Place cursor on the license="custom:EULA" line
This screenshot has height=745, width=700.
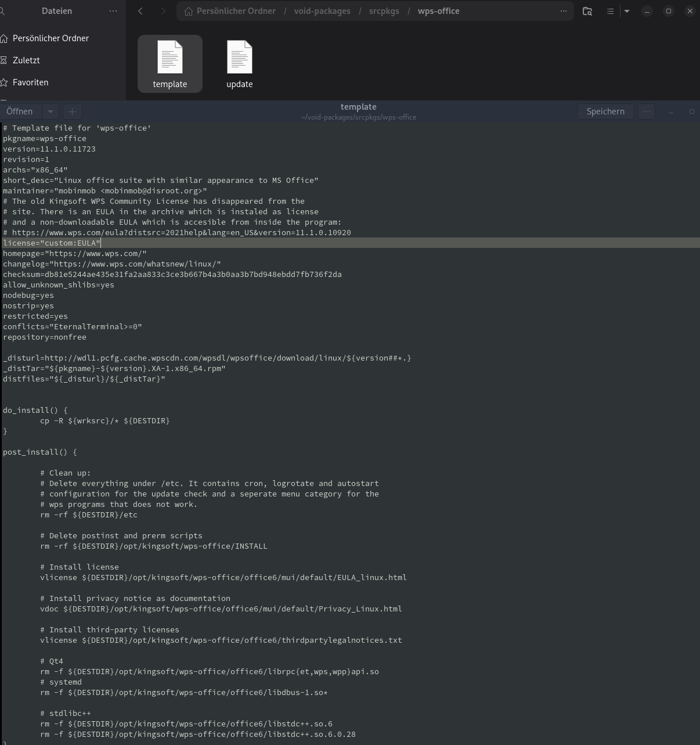52,243
